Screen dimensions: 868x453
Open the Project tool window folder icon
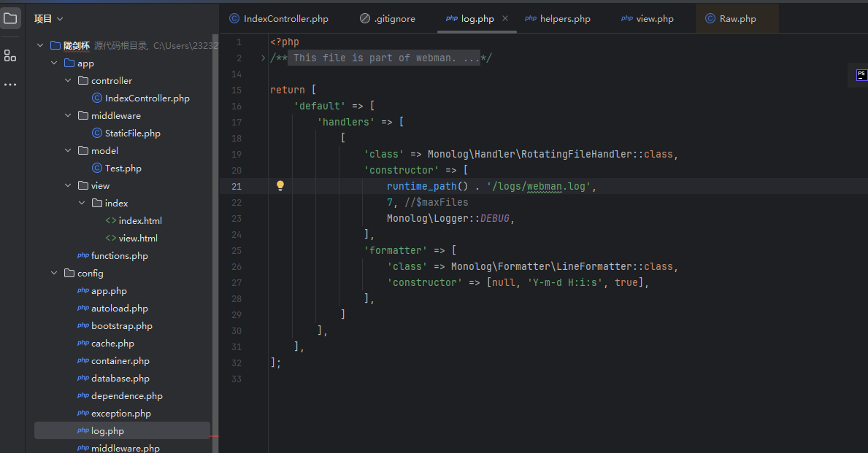coord(10,18)
